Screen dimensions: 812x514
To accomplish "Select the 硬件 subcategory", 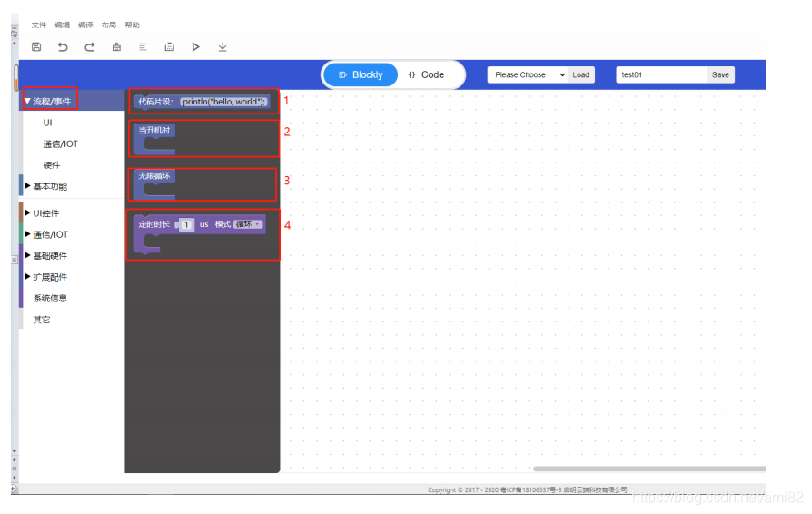I will 52,165.
